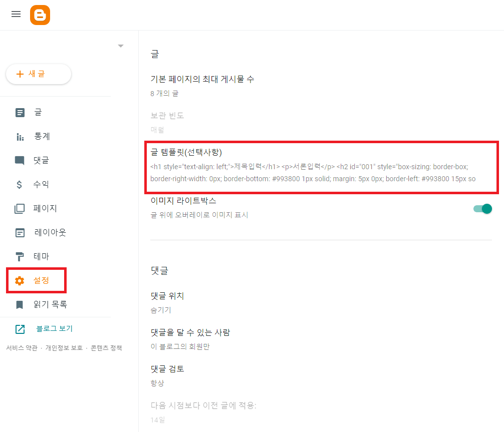
Task: Click the Blogger logo
Action: [40, 15]
